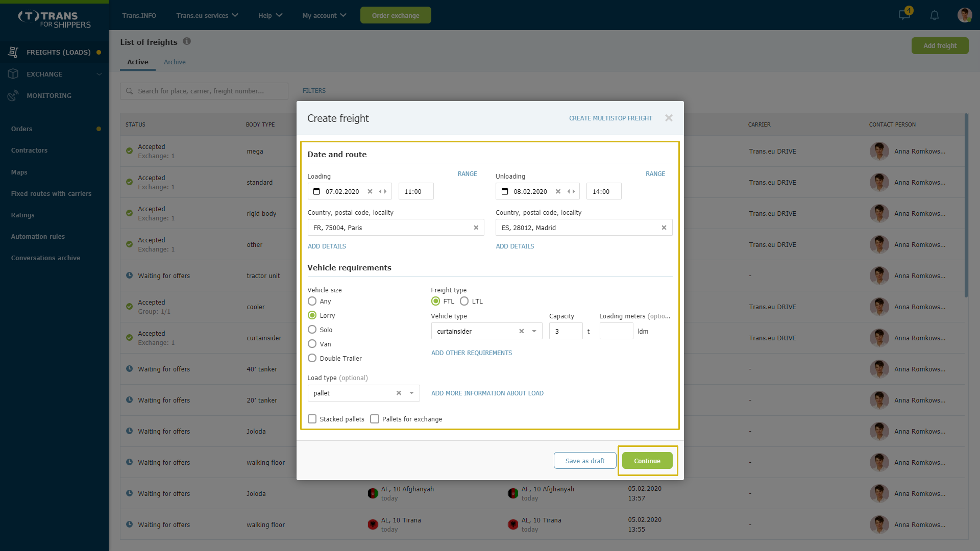Click accepted status icon in mega row
The image size is (980, 551).
130,151
